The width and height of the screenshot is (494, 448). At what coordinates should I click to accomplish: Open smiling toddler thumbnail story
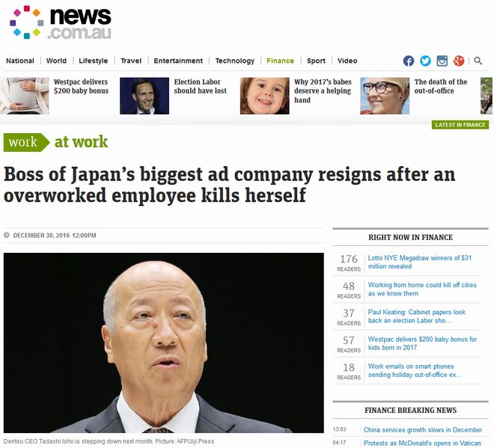265,96
